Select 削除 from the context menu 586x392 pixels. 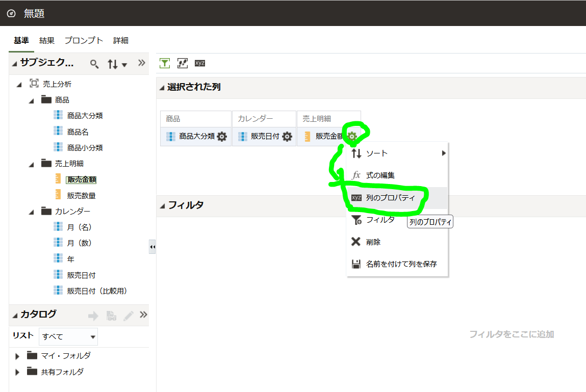tap(397, 242)
